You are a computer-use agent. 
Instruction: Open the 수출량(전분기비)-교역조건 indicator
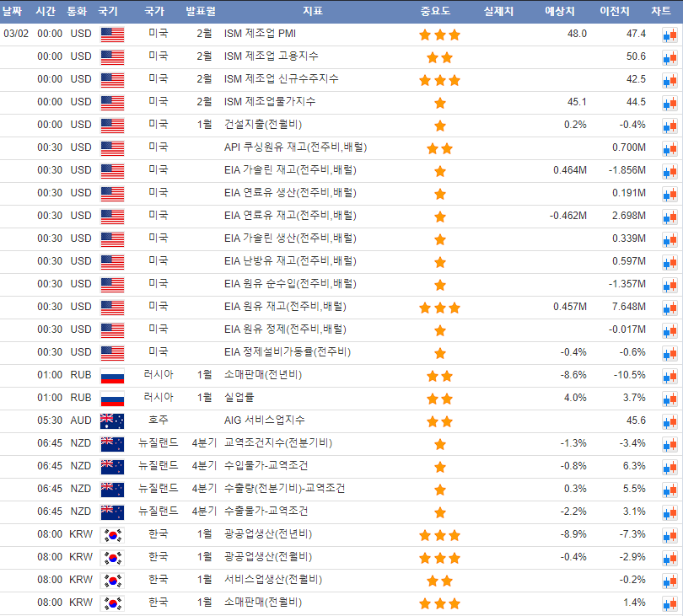click(284, 489)
